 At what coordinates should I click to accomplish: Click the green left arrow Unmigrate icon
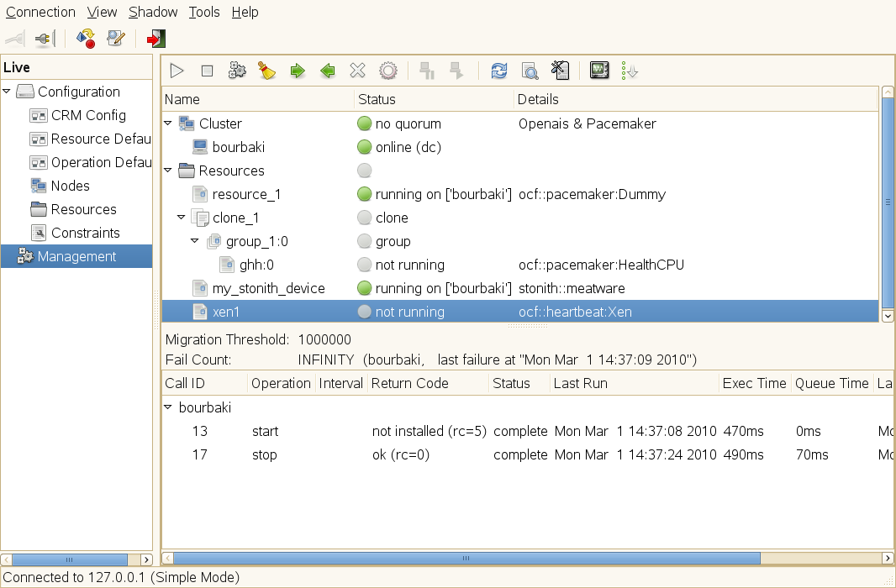click(327, 71)
